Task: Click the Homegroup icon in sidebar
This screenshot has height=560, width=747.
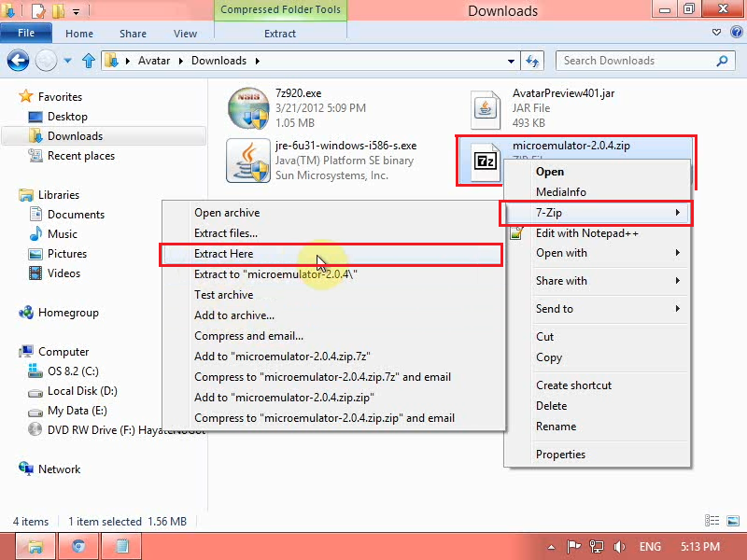Action: click(x=26, y=313)
